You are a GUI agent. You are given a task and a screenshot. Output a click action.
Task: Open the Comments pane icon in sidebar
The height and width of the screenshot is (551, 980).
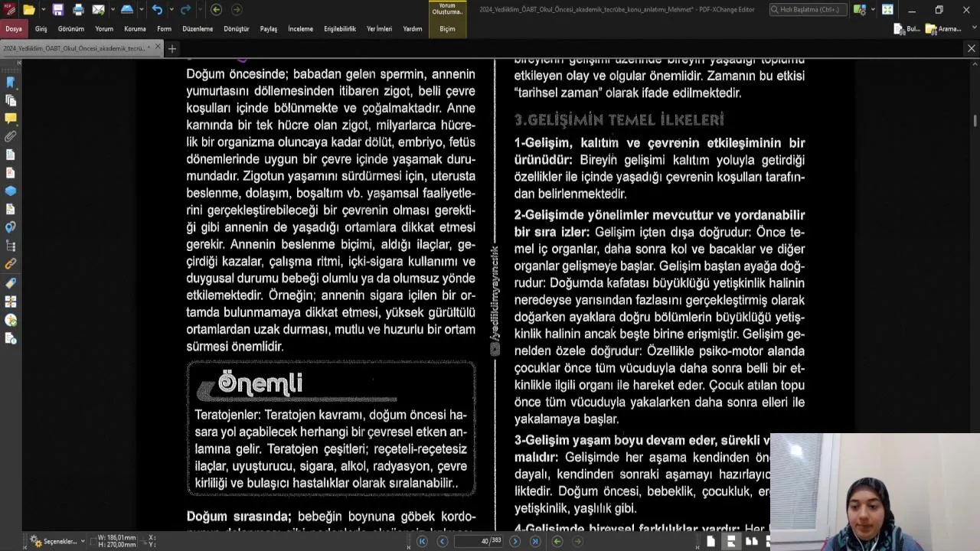11,119
